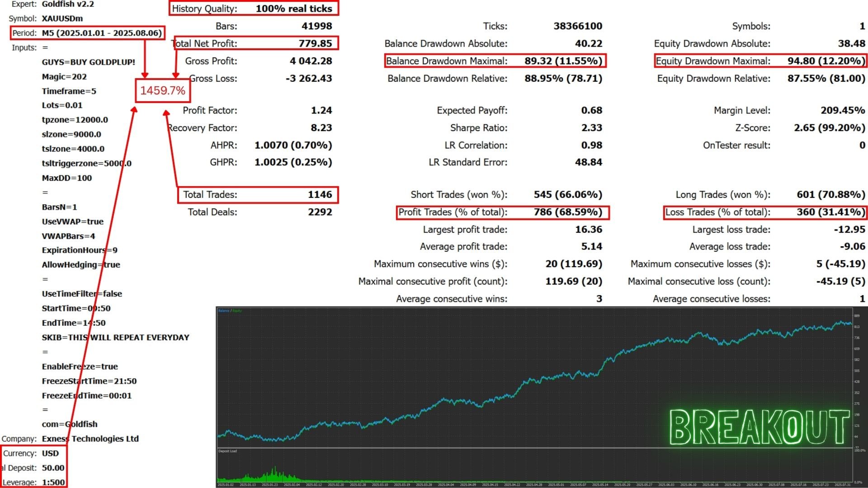Click Balance Drawdown Maximal "89.32 (11.55%)"
This screenshot has height=488, width=868.
click(563, 61)
